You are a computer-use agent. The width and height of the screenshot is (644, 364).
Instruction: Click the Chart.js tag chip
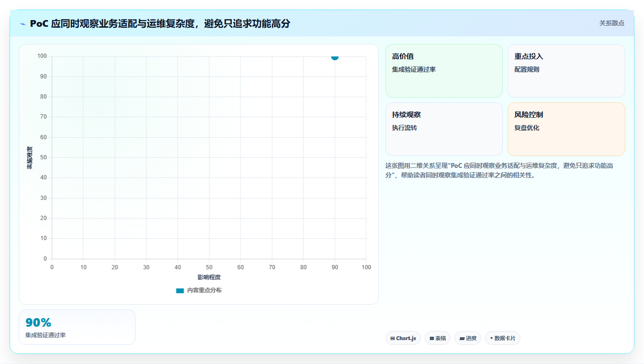[403, 338]
